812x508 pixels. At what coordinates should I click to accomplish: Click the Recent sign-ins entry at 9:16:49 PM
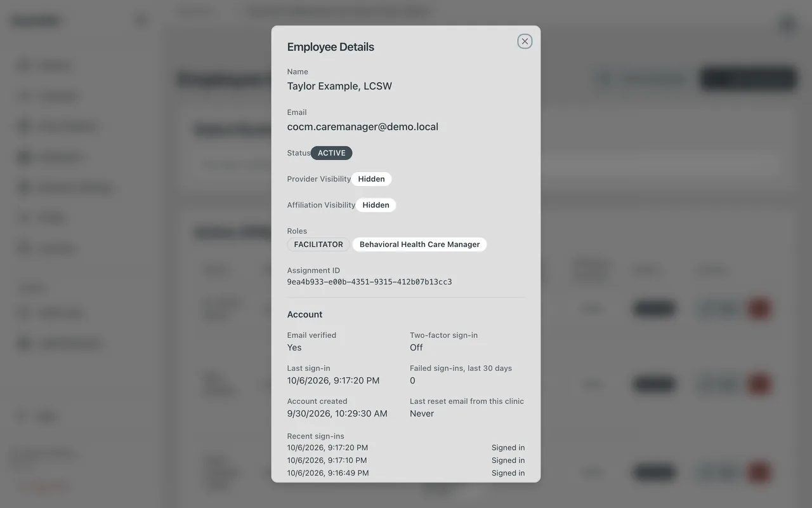(x=328, y=473)
